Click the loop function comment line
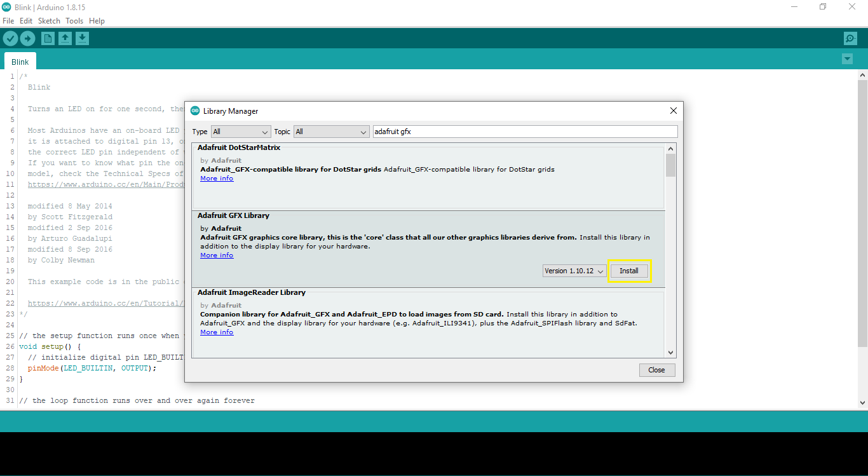This screenshot has width=868, height=476. pos(137,400)
